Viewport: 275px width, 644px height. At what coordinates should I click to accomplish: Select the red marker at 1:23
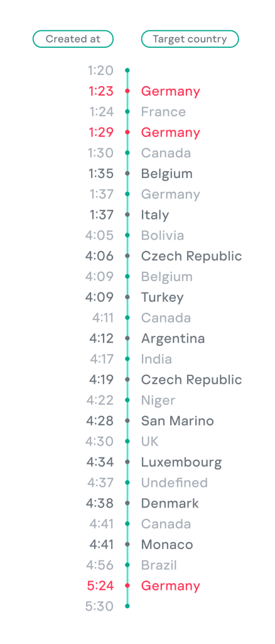click(x=127, y=91)
